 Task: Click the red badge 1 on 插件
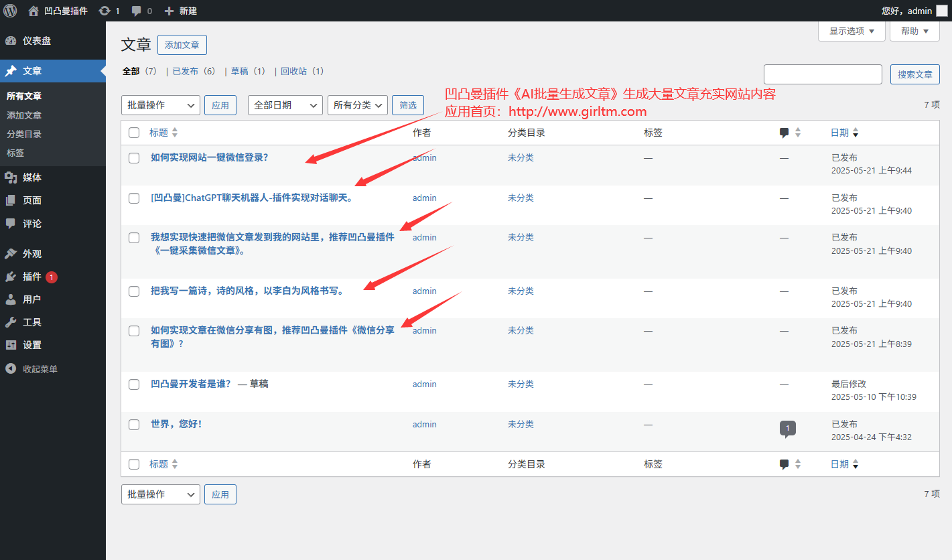52,277
